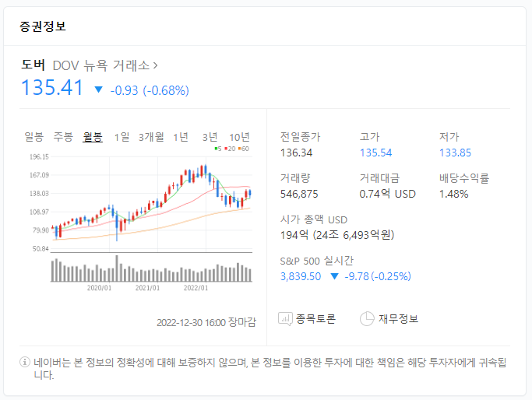Show the 3개월 chart range
532x400 pixels.
151,137
